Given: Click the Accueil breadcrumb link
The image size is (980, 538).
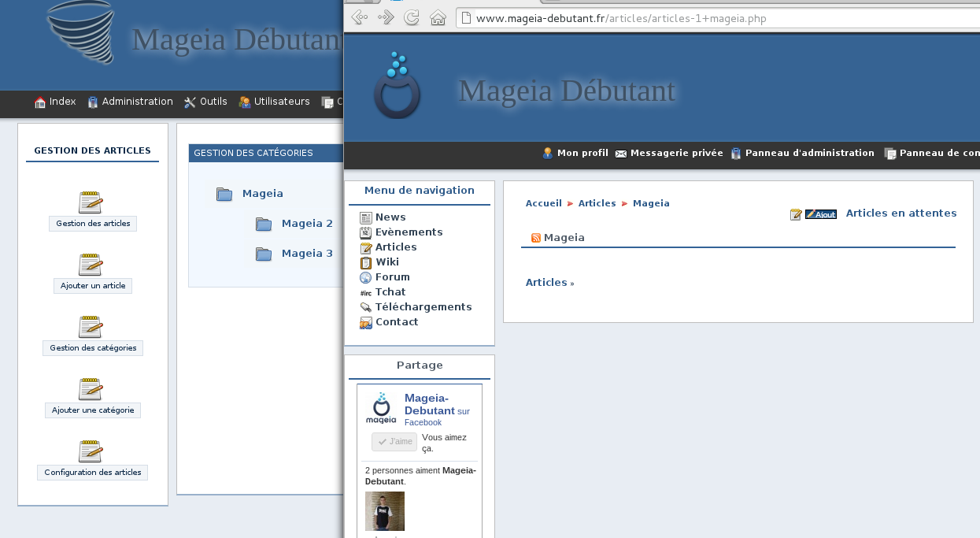Looking at the screenshot, I should [544, 203].
